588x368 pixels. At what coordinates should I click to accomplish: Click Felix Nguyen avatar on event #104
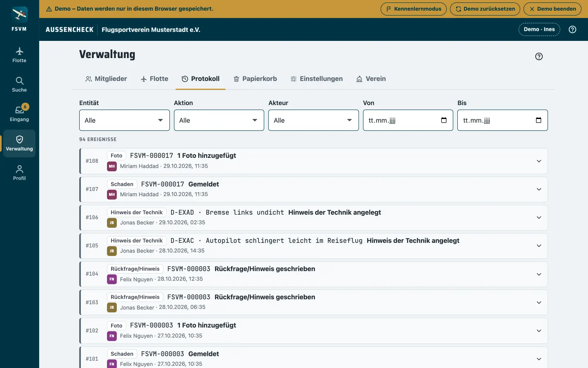(112, 279)
